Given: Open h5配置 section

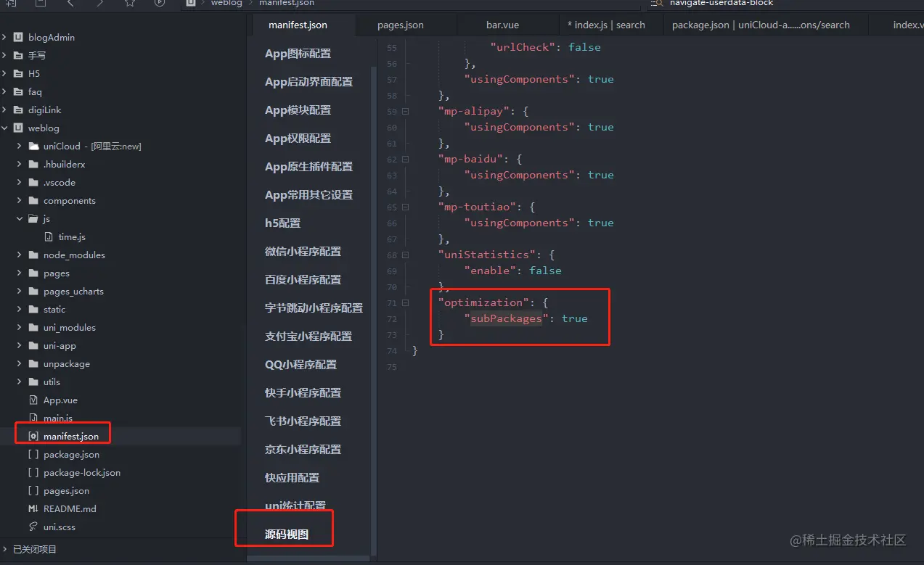Looking at the screenshot, I should pos(282,223).
